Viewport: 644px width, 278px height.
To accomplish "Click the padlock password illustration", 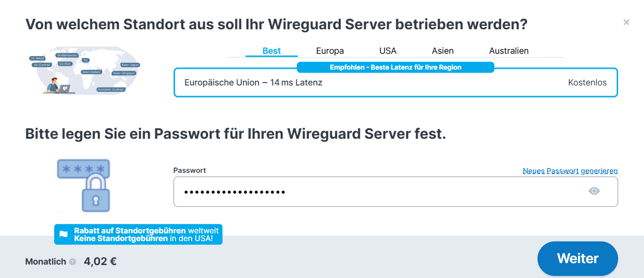I will tap(84, 185).
